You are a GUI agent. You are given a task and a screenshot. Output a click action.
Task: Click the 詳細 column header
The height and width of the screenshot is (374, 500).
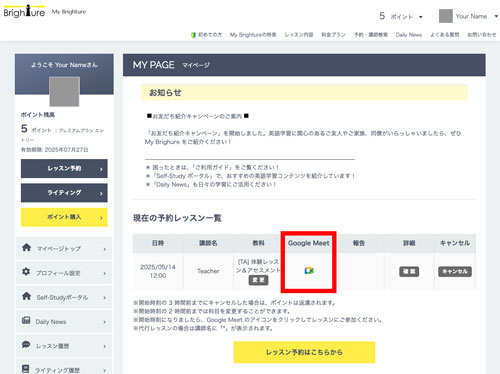[409, 243]
